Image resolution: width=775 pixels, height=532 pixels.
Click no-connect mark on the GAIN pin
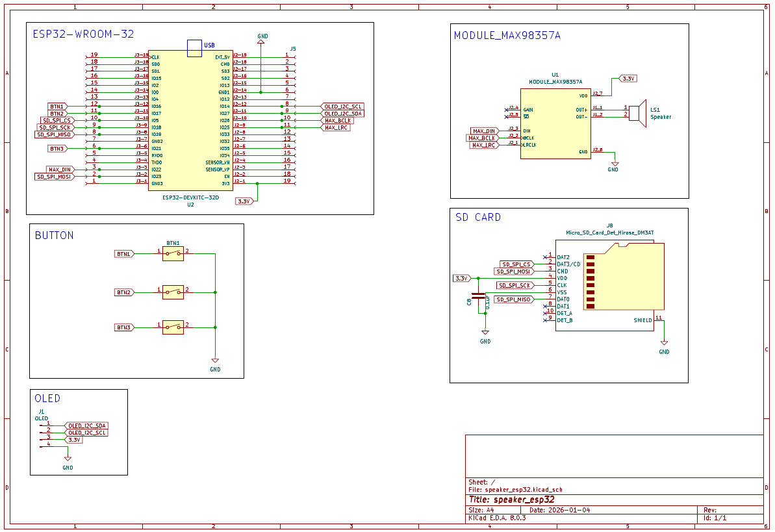(x=507, y=110)
